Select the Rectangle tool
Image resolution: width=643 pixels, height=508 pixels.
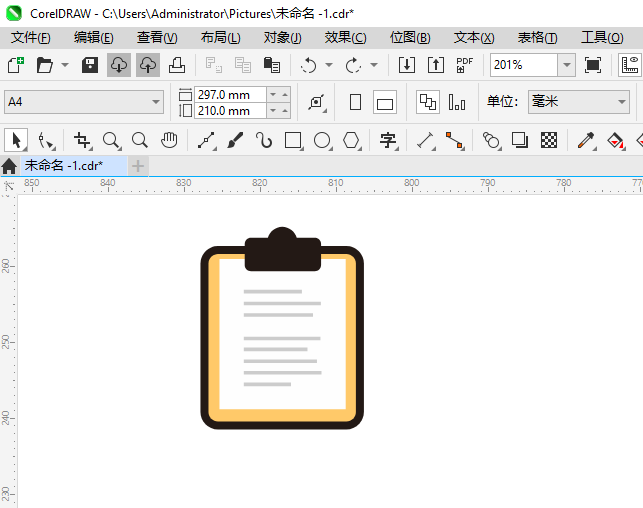click(x=294, y=141)
